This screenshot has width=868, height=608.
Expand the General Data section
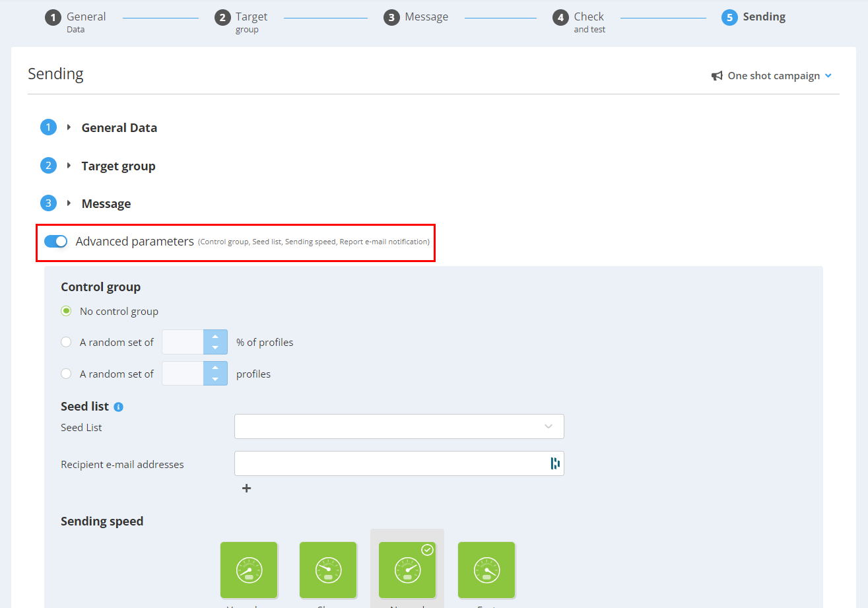click(x=69, y=127)
